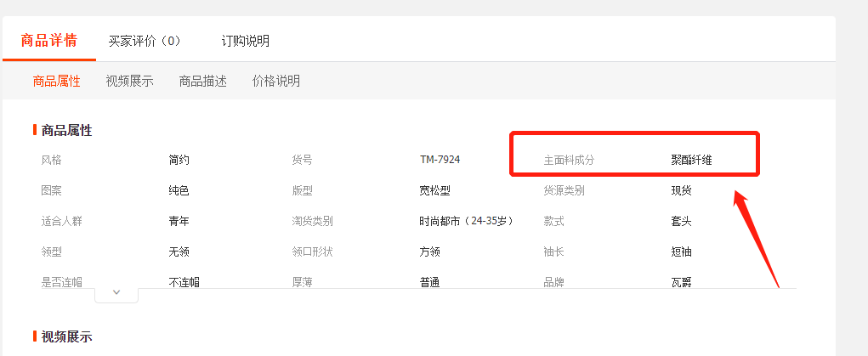Open the 商品详情 tab

(x=48, y=41)
